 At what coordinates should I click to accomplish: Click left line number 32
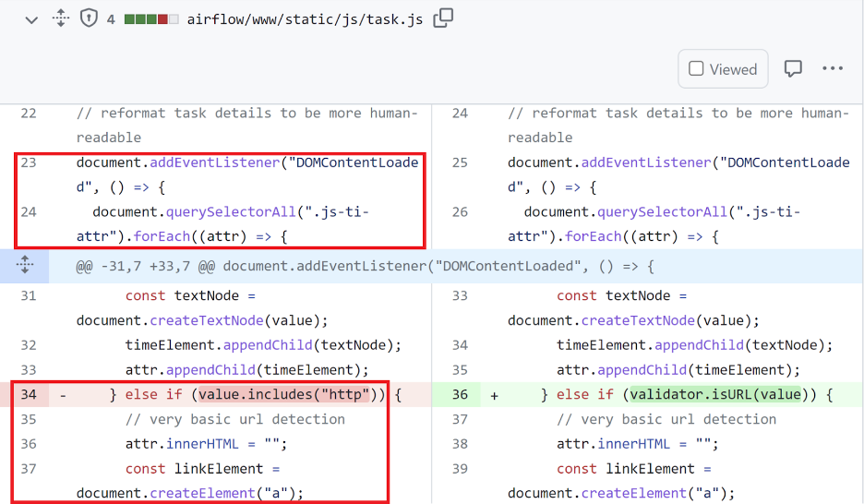coord(29,345)
